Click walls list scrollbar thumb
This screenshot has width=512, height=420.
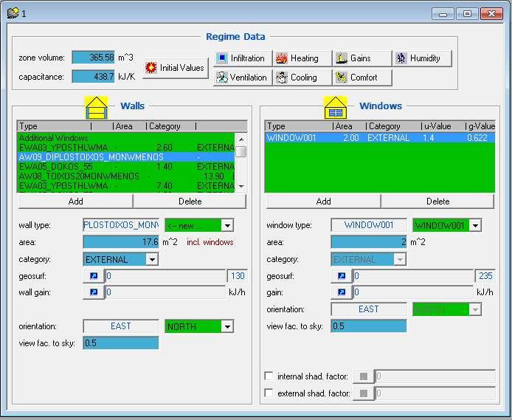(241, 151)
